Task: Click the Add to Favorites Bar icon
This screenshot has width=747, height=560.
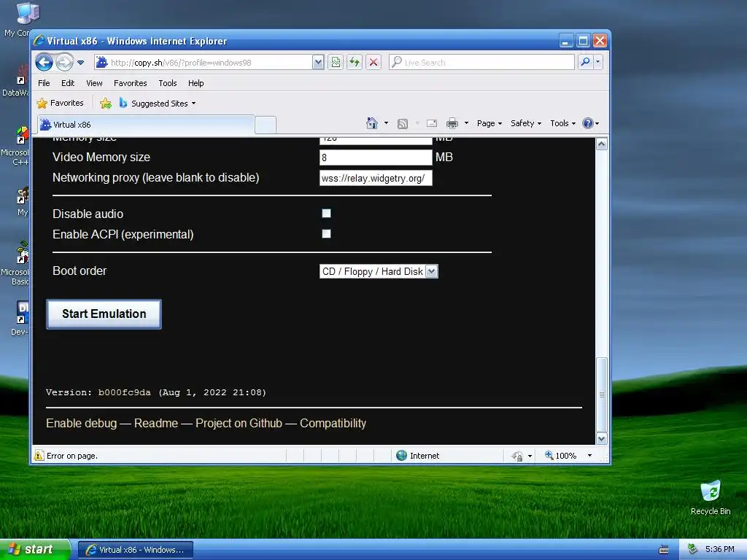Action: 106,103
